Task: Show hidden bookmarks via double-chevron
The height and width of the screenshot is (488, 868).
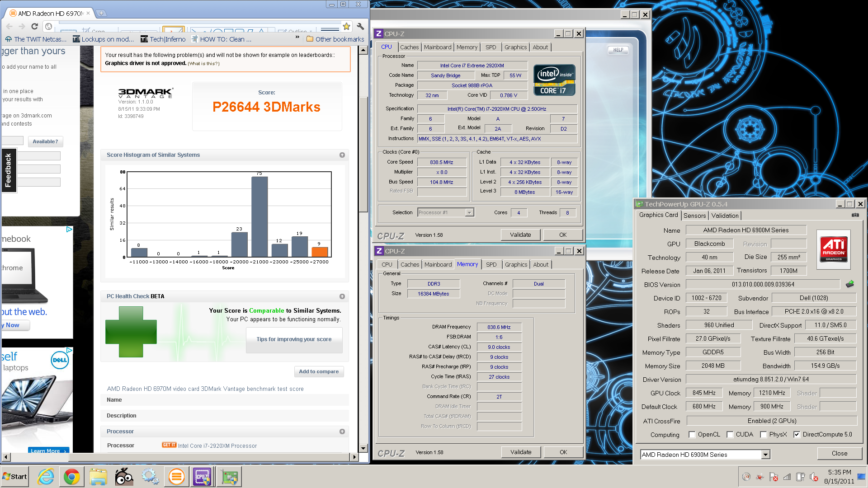Action: (x=297, y=37)
